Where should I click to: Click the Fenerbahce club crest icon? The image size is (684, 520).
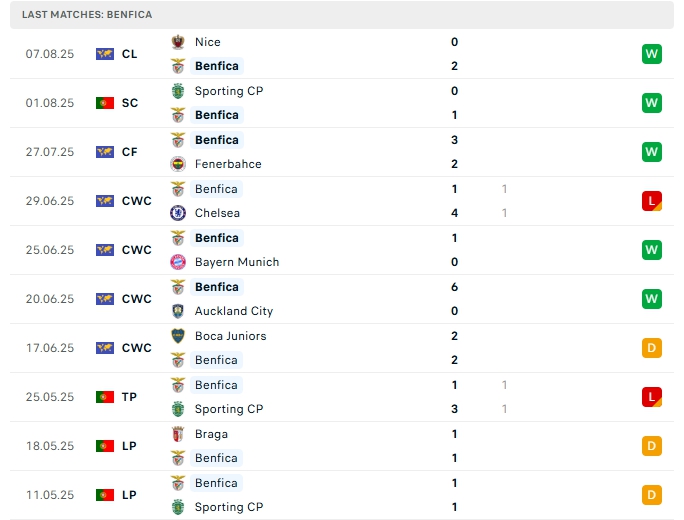tap(178, 164)
